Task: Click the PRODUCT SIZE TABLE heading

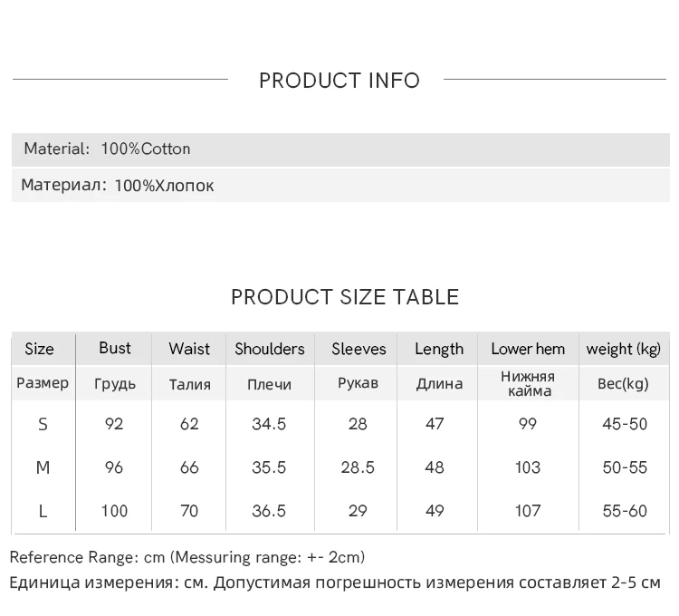Action: click(345, 297)
